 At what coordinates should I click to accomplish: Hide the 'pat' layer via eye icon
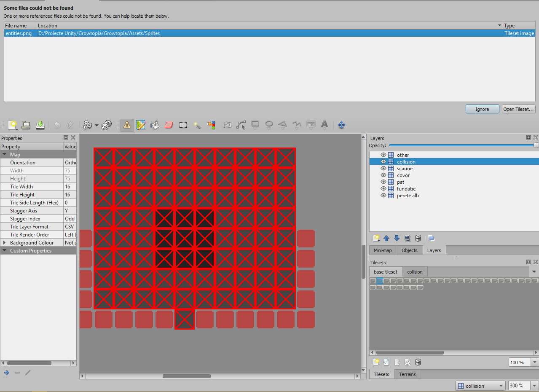[x=383, y=182]
